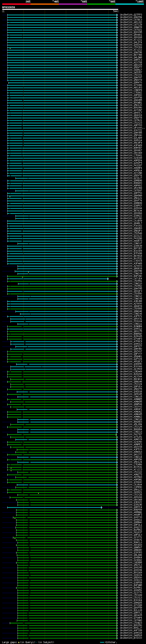Open hit UniRef100_Q6K215
Image resolution: width=146 pixels, height=644 pixels.
tap(131, 65)
